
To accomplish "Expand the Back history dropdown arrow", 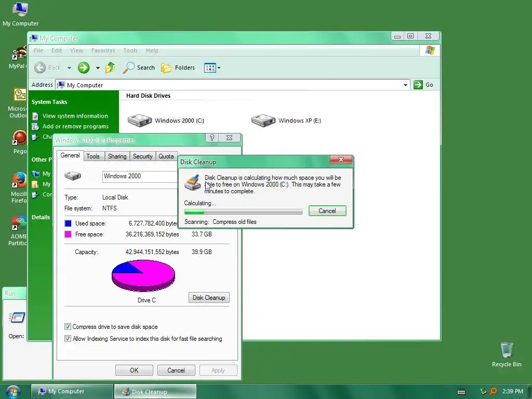I will click(x=69, y=68).
